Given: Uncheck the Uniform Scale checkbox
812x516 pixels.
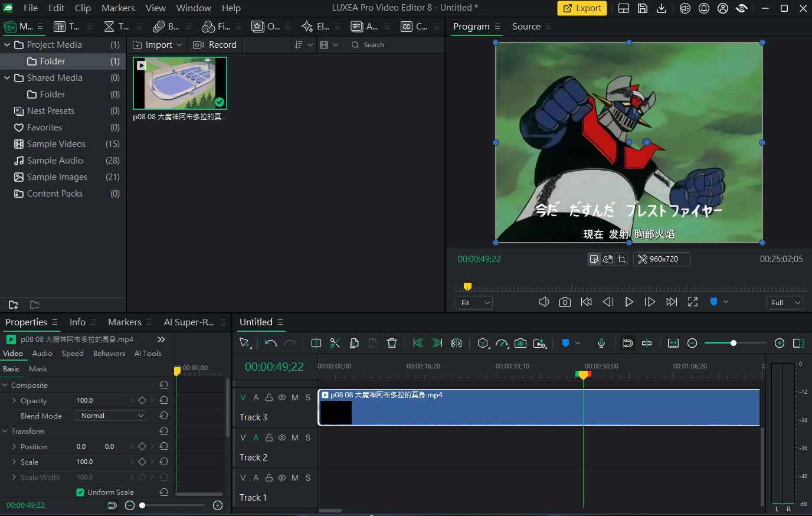Looking at the screenshot, I should [80, 492].
